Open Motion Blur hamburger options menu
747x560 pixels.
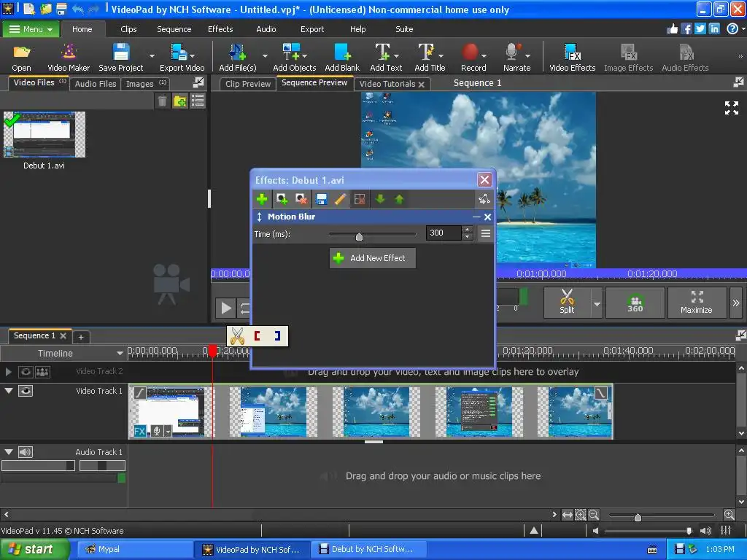(485, 233)
